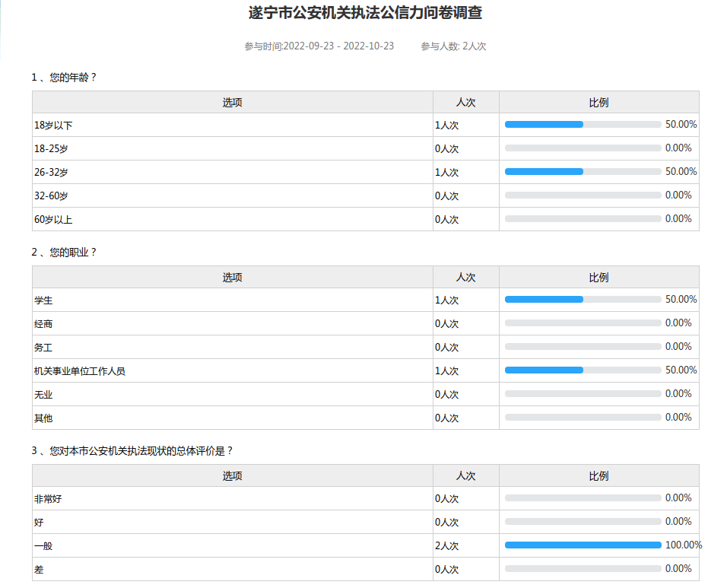Viewport: 708px width, 588px height.
Task: Click the 机关事业单位工作人员 option label
Action: 80,371
